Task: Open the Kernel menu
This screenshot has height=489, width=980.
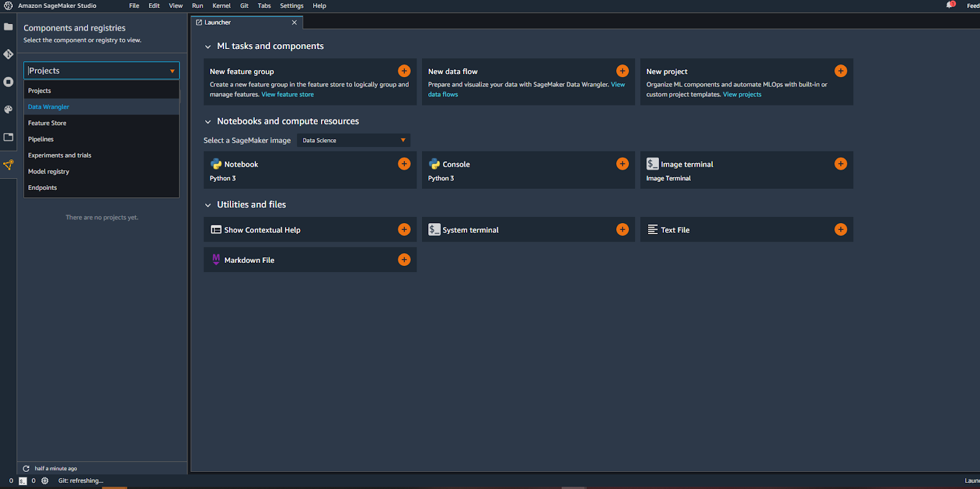Action: click(221, 6)
